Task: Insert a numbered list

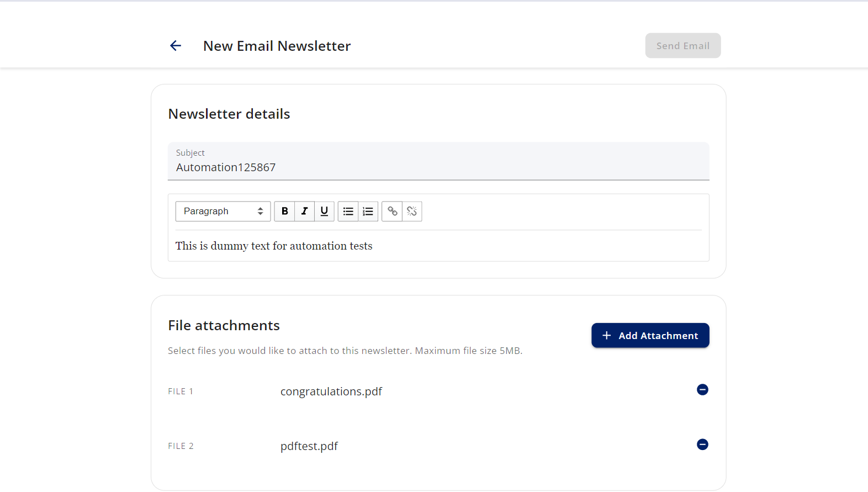Action: coord(368,211)
